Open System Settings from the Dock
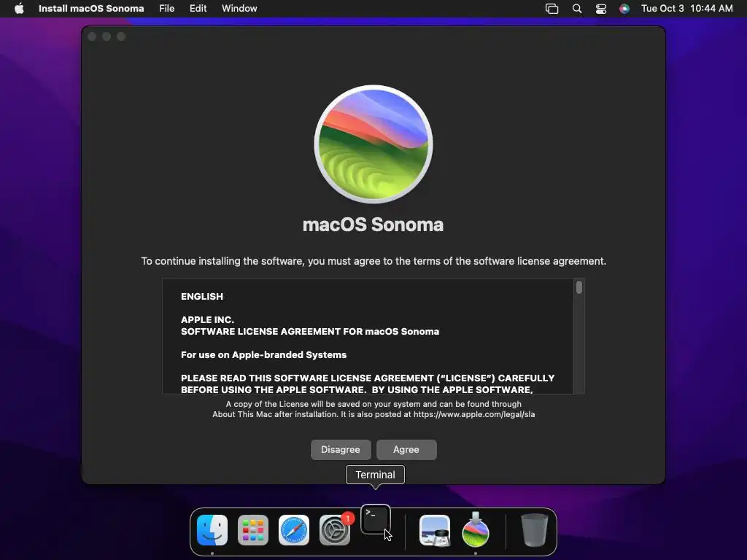The height and width of the screenshot is (560, 747). pyautogui.click(x=334, y=530)
